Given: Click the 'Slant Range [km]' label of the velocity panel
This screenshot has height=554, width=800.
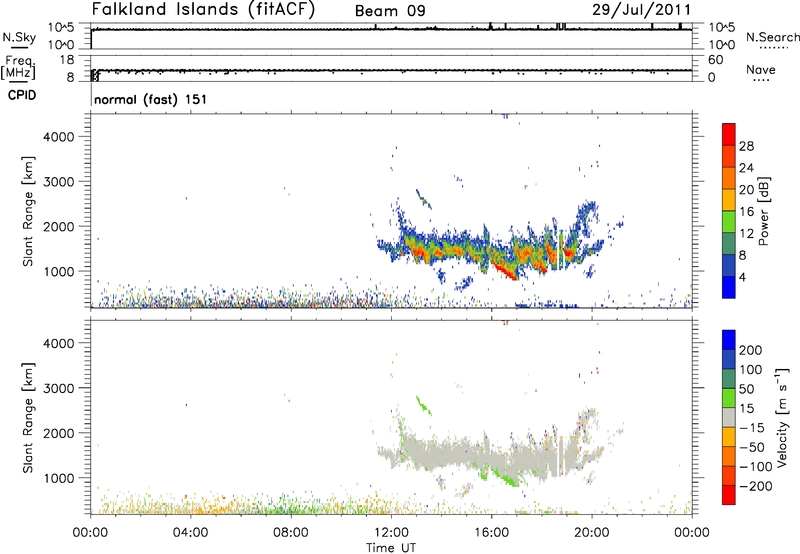Looking at the screenshot, I should click(x=28, y=418).
